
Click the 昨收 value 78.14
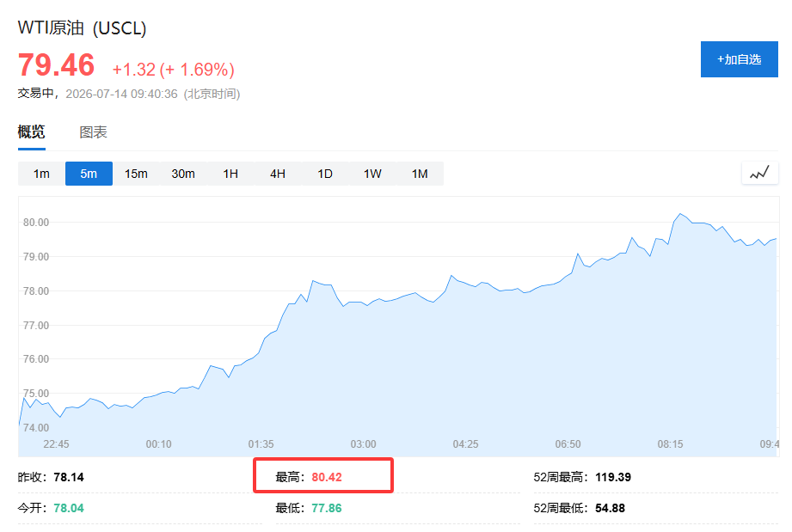69,477
